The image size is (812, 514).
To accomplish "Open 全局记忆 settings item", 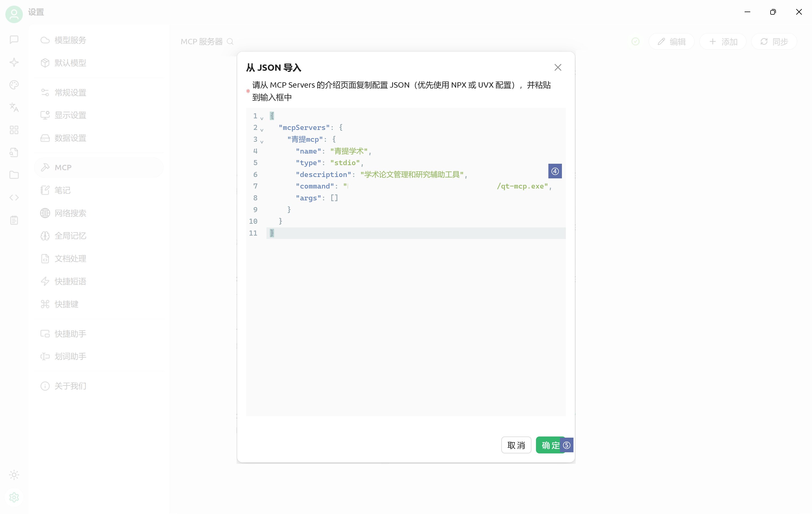I will click(99, 236).
